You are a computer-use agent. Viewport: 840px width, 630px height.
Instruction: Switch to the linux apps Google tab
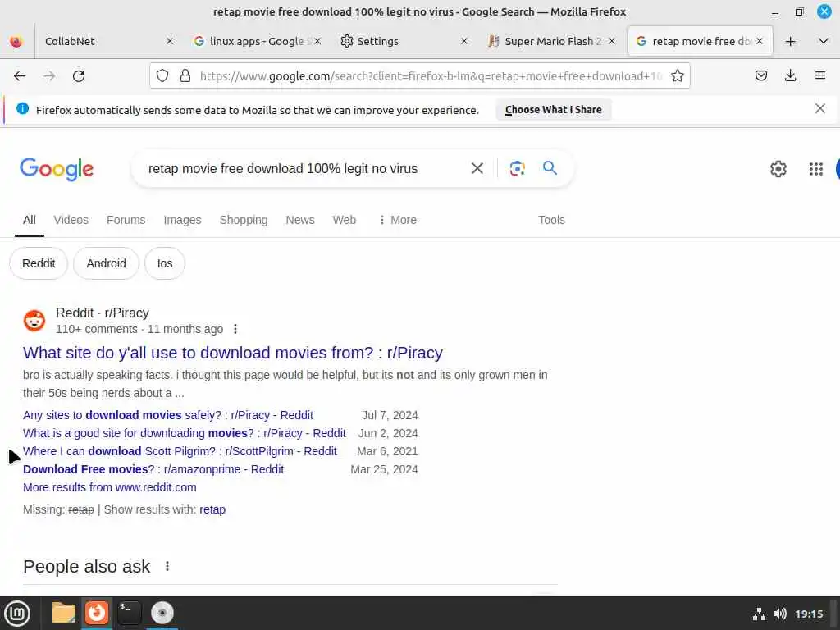coord(256,41)
